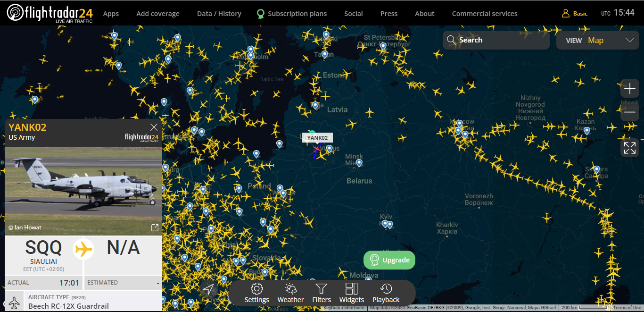Click the UTC time display

618,13
